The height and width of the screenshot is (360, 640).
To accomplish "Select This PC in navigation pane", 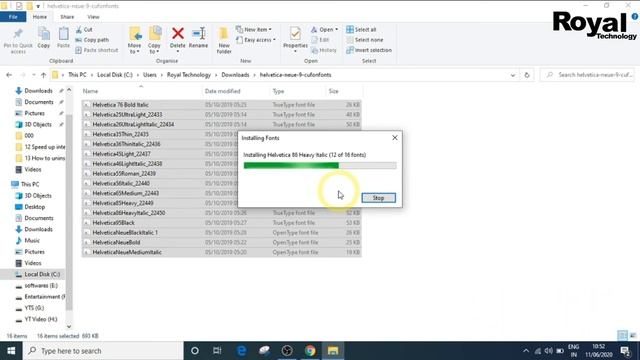I will pos(30,184).
